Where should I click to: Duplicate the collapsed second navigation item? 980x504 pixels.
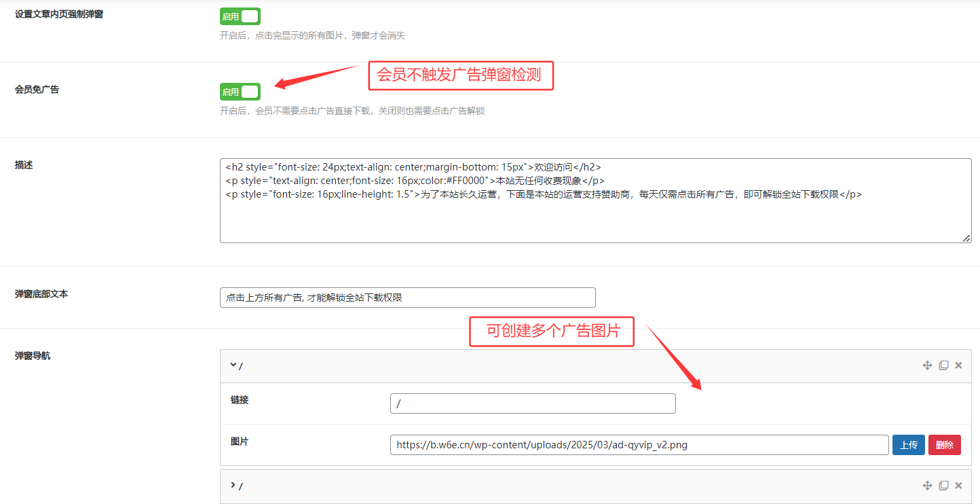(943, 486)
